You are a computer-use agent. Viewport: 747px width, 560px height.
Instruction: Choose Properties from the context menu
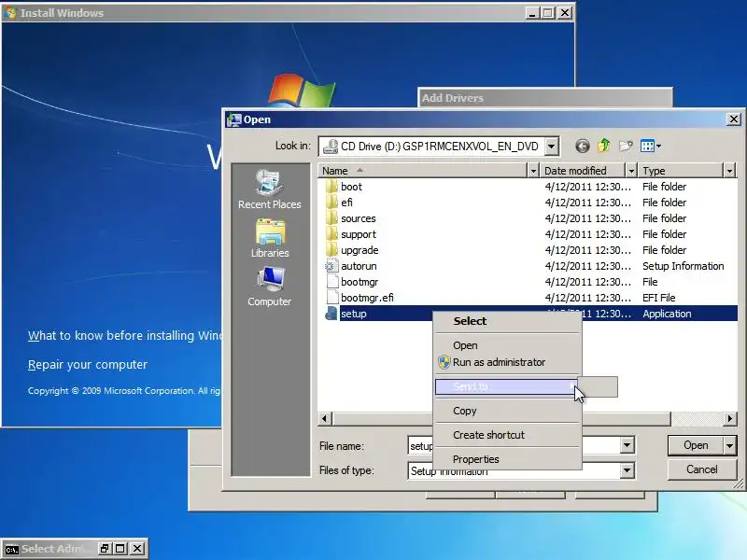[507, 459]
